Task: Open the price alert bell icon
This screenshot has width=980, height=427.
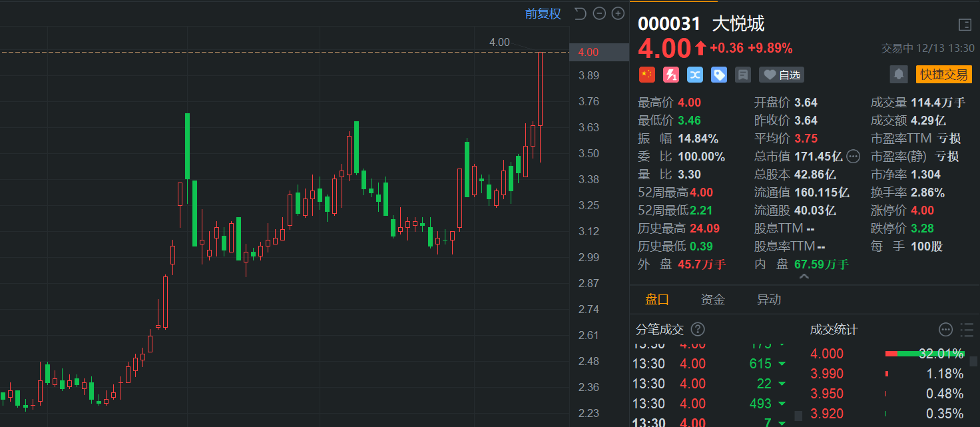Action: click(899, 75)
